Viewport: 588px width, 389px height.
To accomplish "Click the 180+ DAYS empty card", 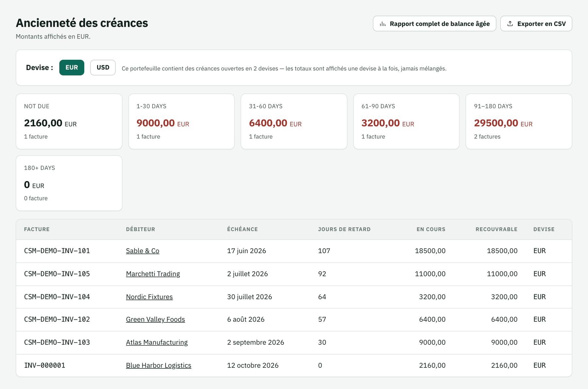I will coord(69,183).
